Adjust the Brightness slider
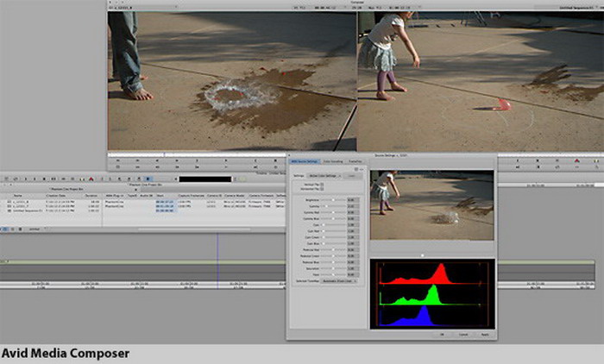The width and height of the screenshot is (604, 364). tap(332, 199)
